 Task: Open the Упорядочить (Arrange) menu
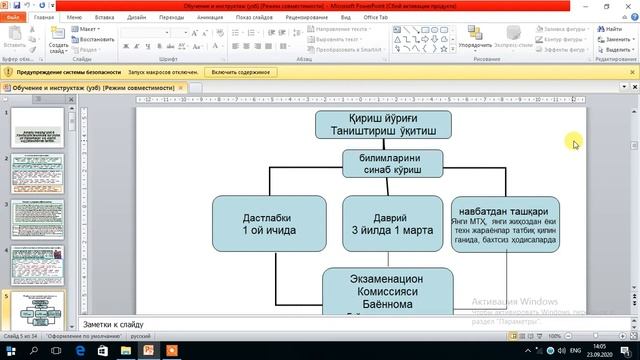point(475,38)
